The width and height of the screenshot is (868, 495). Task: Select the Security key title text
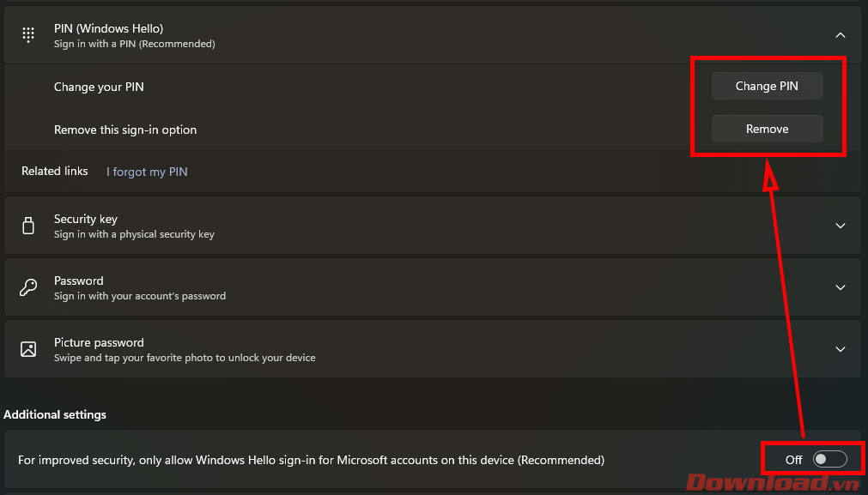[x=86, y=219]
